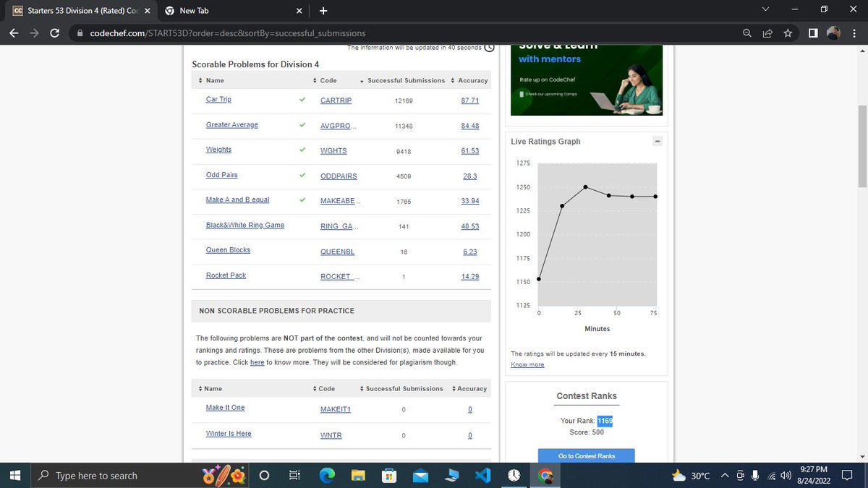This screenshot has width=868, height=488.
Task: Switch to the New Tab browser tab
Action: [231, 11]
